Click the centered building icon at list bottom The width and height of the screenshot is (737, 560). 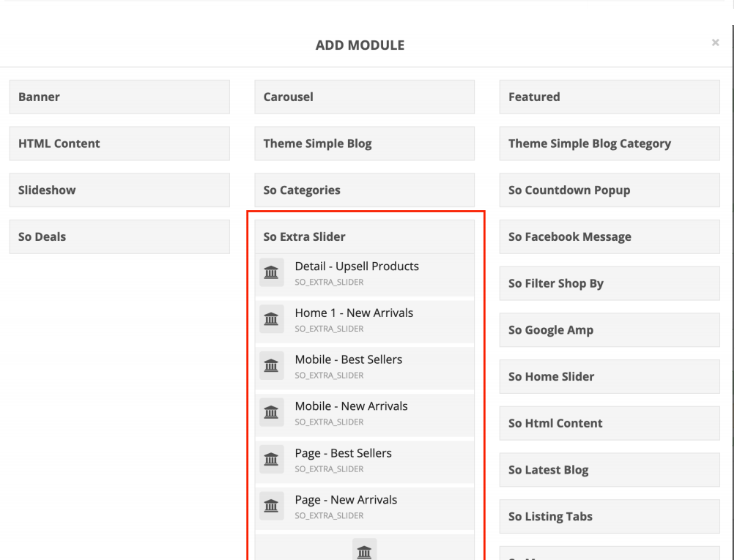pyautogui.click(x=364, y=551)
